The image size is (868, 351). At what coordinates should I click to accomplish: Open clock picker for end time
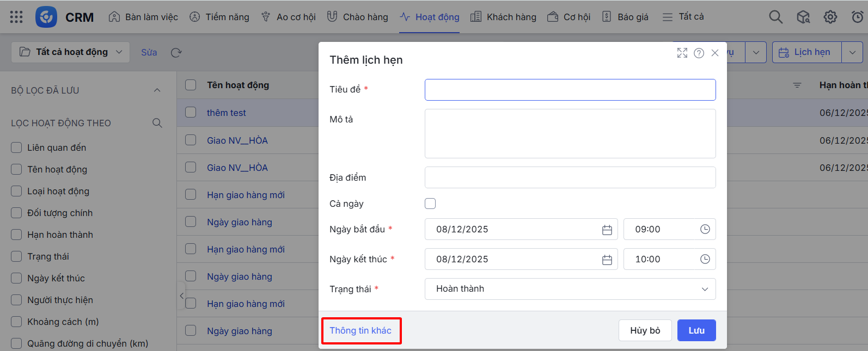tap(705, 259)
